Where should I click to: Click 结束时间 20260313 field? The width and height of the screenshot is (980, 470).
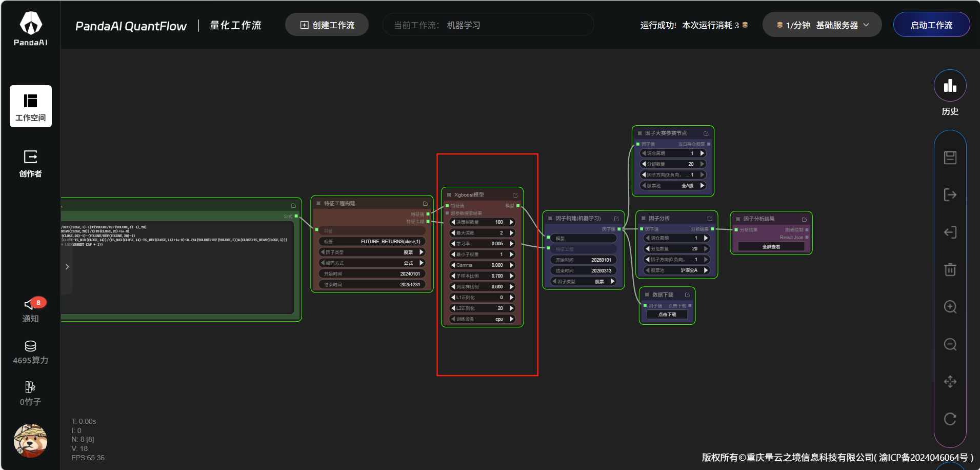point(583,270)
